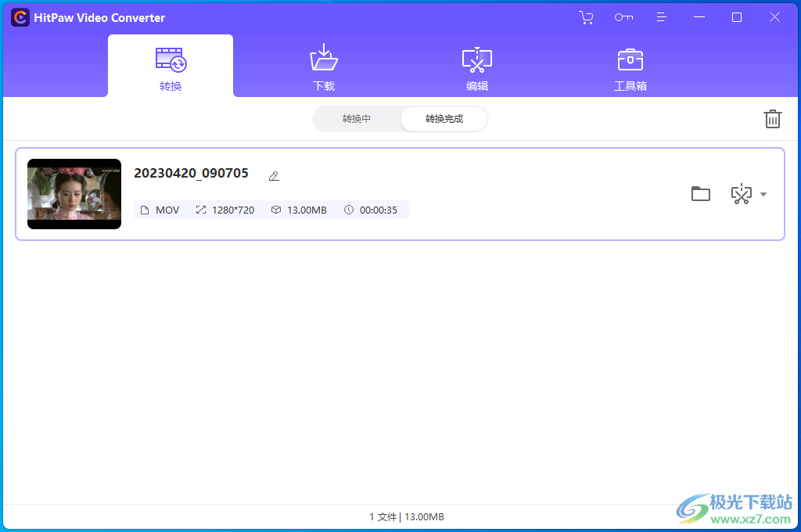Image resolution: width=801 pixels, height=532 pixels.
Task: Click the HitPaw logo in the title bar
Action: [x=20, y=16]
